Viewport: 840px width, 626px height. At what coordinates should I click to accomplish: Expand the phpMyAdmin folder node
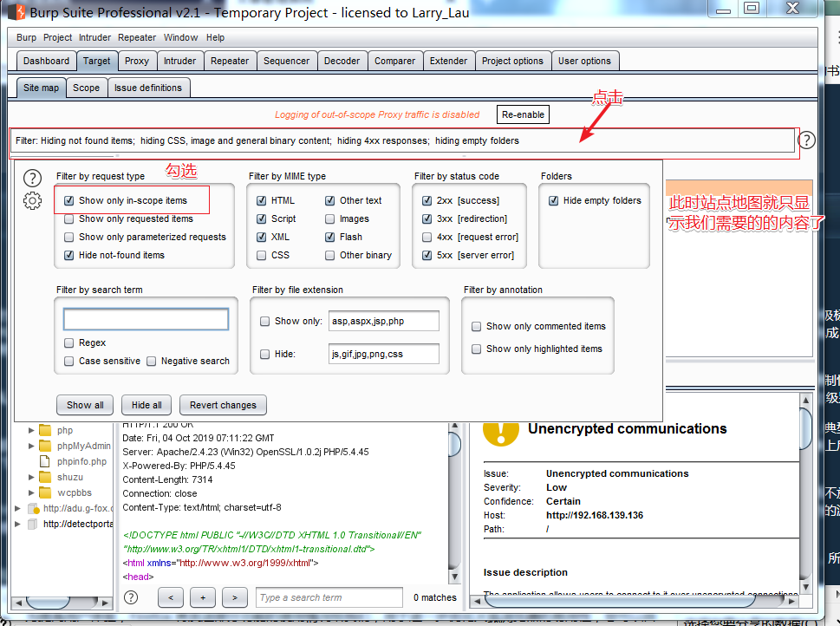[x=31, y=446]
